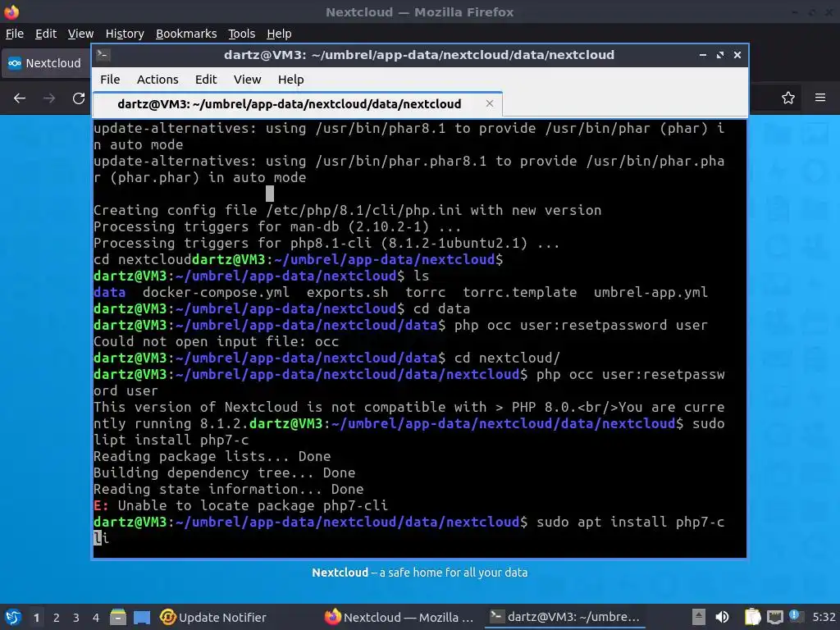
Task: Click the Firefox logo in the title bar
Action: (x=11, y=11)
